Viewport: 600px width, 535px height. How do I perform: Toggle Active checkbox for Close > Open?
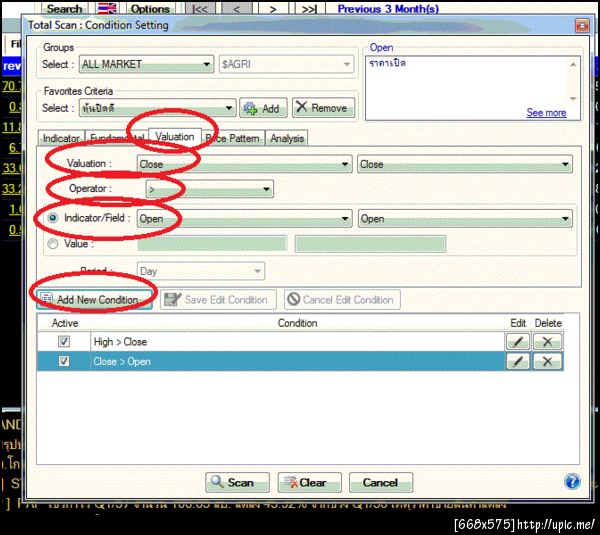64,361
